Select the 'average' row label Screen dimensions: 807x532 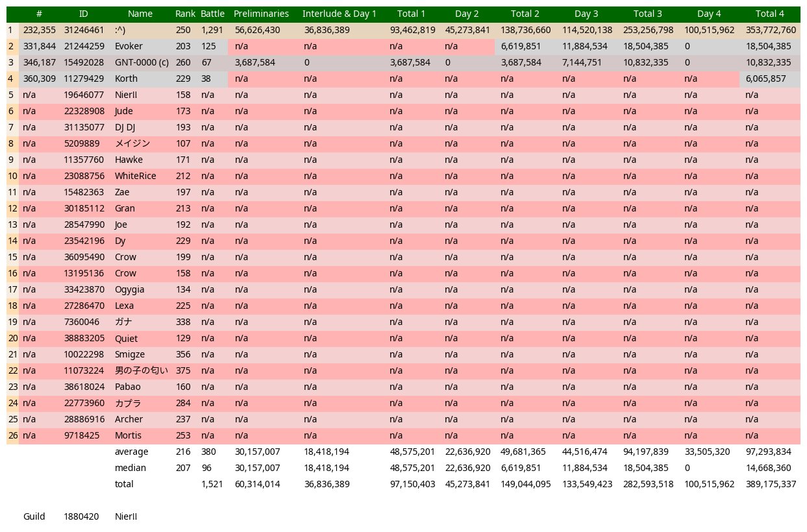[131, 452]
